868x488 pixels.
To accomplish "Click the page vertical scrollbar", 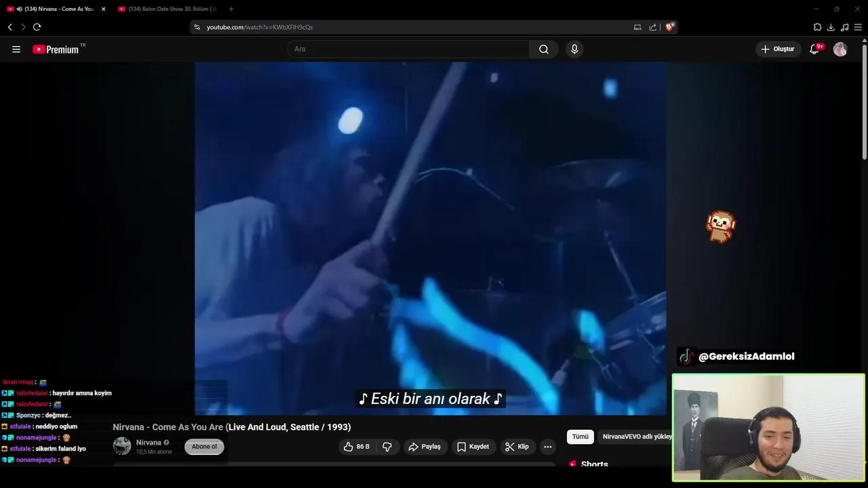I will [x=864, y=102].
